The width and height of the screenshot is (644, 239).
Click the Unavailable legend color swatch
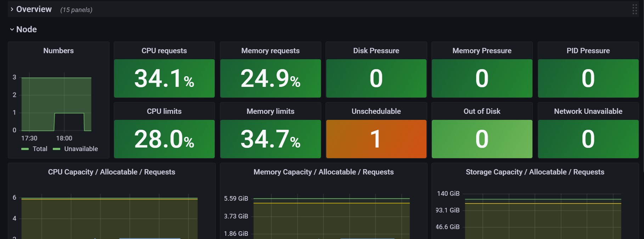tap(56, 149)
